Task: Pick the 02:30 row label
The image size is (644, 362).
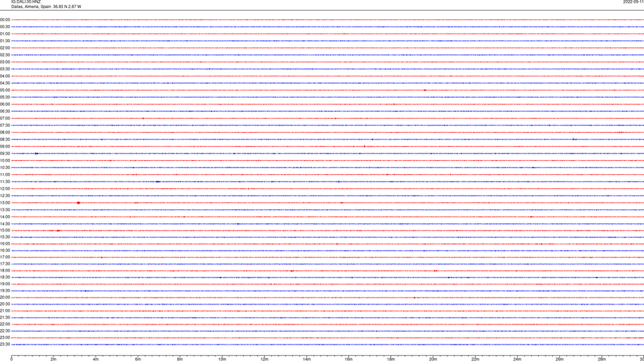Action: pos(5,55)
